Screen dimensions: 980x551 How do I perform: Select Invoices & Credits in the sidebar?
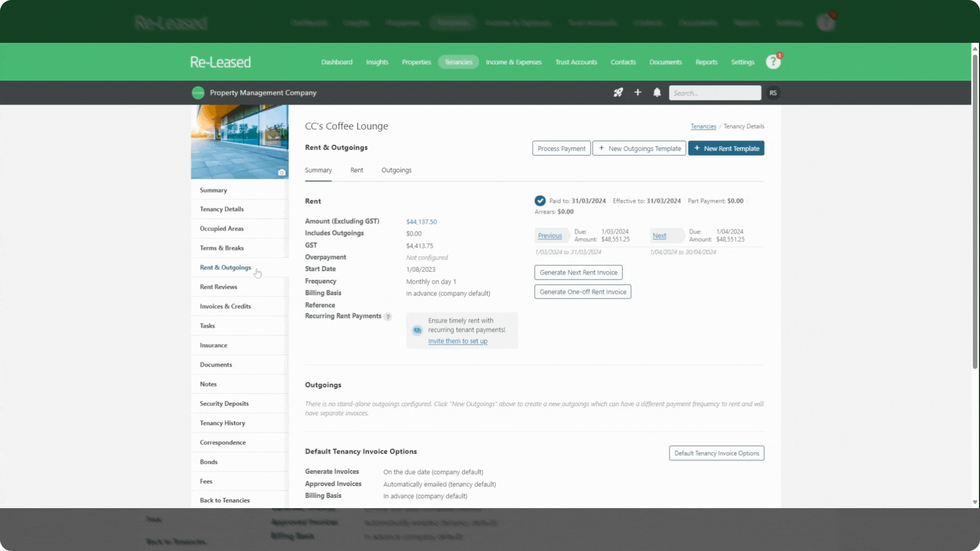pos(239,306)
